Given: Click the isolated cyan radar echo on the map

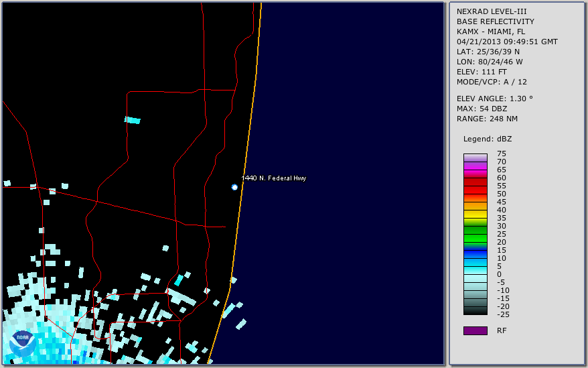Looking at the screenshot, I should 133,120.
